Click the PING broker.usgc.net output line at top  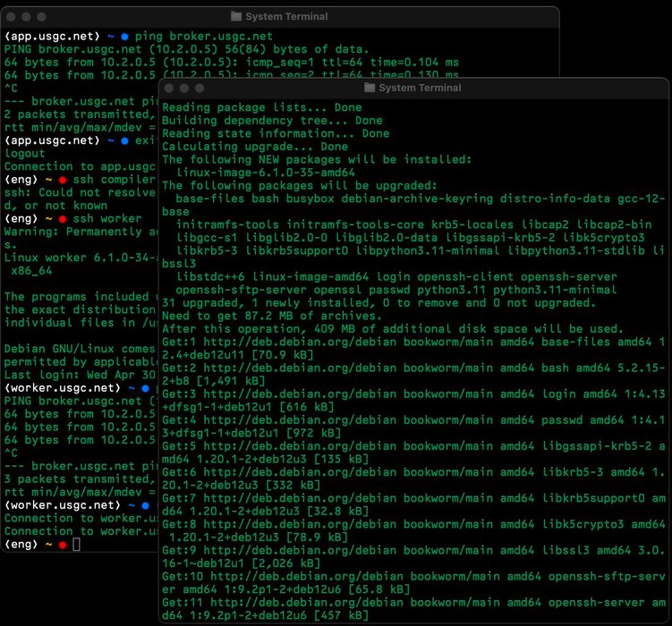click(186, 49)
